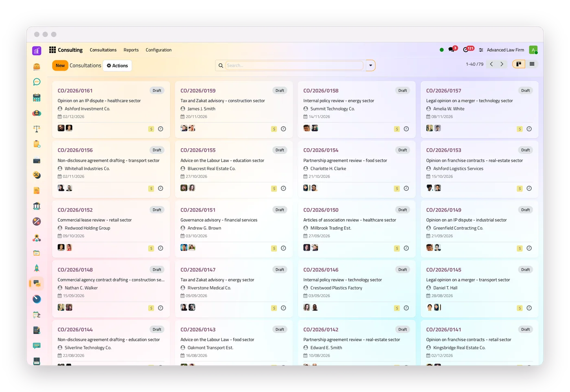This screenshot has width=570, height=392.
Task: Click the sliders icon beside Advanced Law Firm
Action: click(481, 50)
